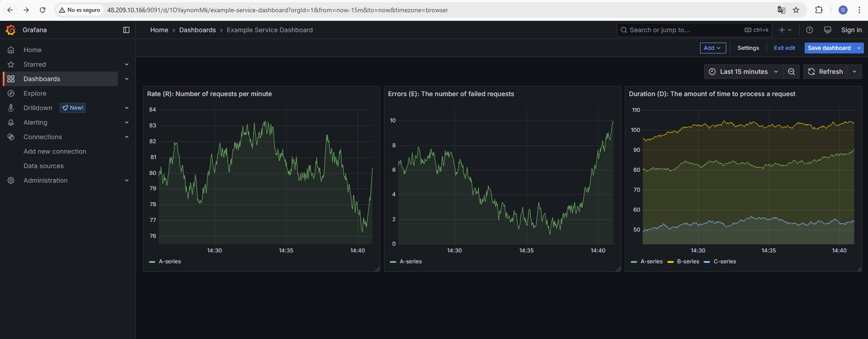This screenshot has height=339, width=868.
Task: Click the Explore compass icon
Action: pos(11,93)
